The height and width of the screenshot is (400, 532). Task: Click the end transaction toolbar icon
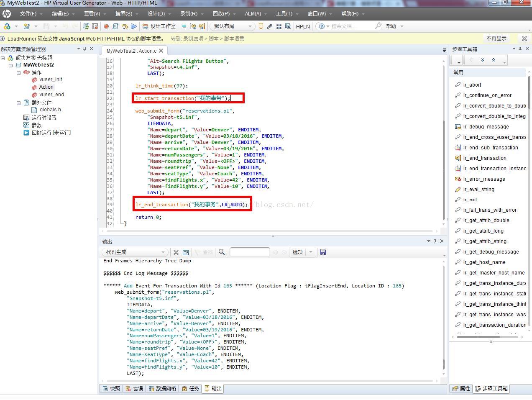[x=202, y=26]
